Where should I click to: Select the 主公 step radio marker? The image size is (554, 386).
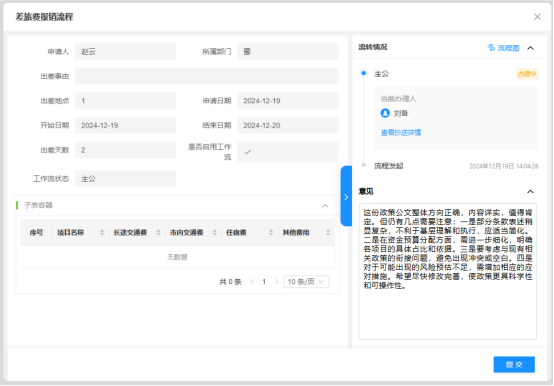click(364, 73)
